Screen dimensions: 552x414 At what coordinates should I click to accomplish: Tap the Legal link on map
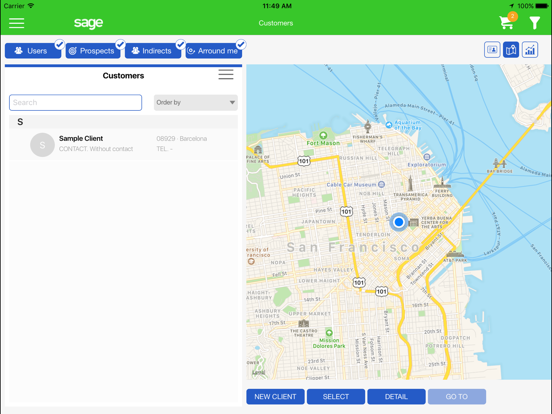(259, 372)
